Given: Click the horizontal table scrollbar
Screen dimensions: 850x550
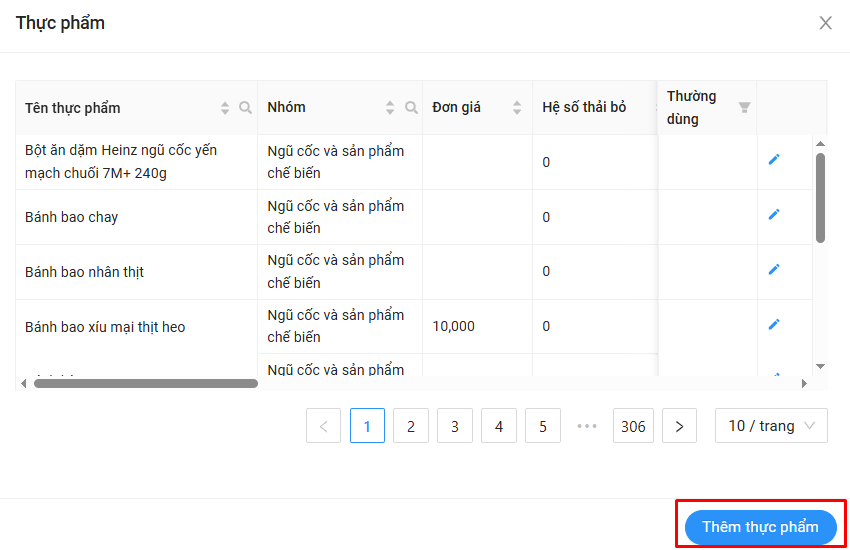Looking at the screenshot, I should 146,383.
